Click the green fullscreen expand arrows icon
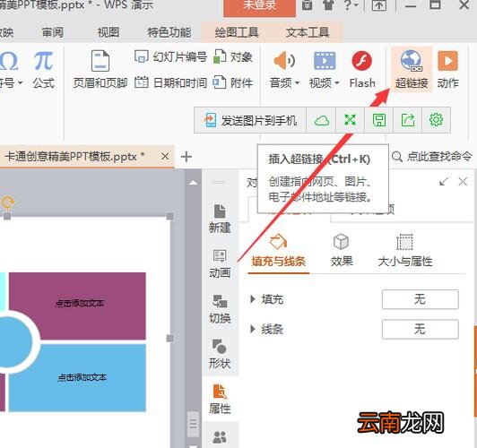The width and height of the screenshot is (477, 448). click(x=350, y=120)
